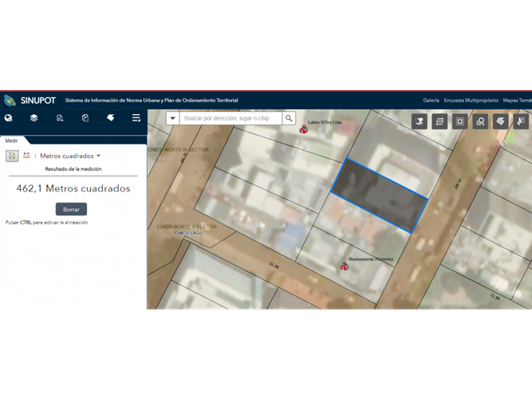Click the 462,1 Metros cuadrados result
Viewport: 532px width, 399px height.
[x=73, y=188]
